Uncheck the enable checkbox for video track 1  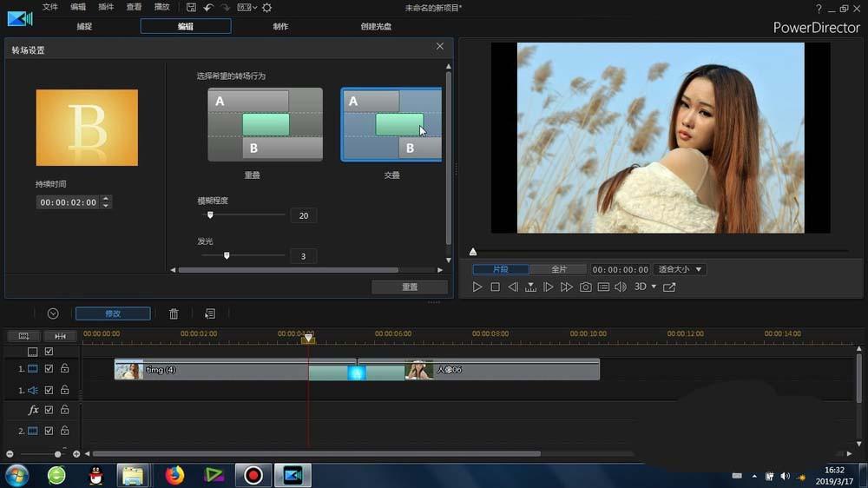pos(49,369)
